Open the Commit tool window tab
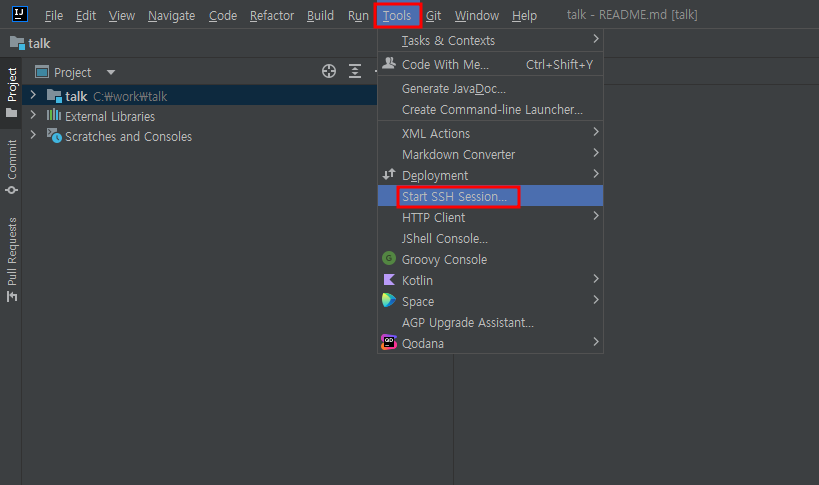This screenshot has width=819, height=485. (11, 167)
